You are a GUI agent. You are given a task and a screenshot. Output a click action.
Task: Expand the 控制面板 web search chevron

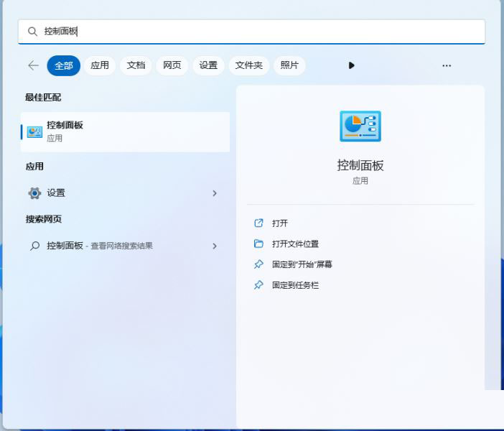[x=215, y=246]
